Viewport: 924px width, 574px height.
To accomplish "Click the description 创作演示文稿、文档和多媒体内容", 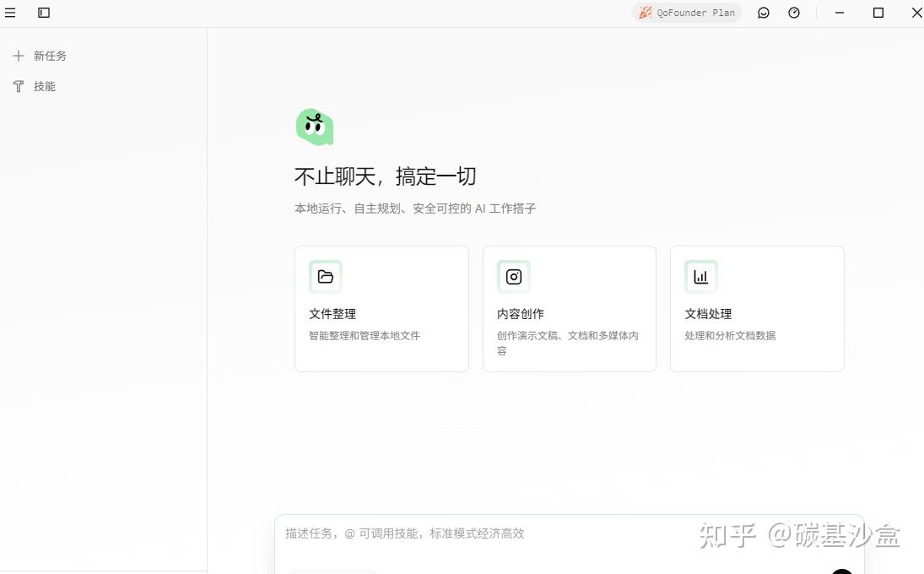I will point(568,343).
